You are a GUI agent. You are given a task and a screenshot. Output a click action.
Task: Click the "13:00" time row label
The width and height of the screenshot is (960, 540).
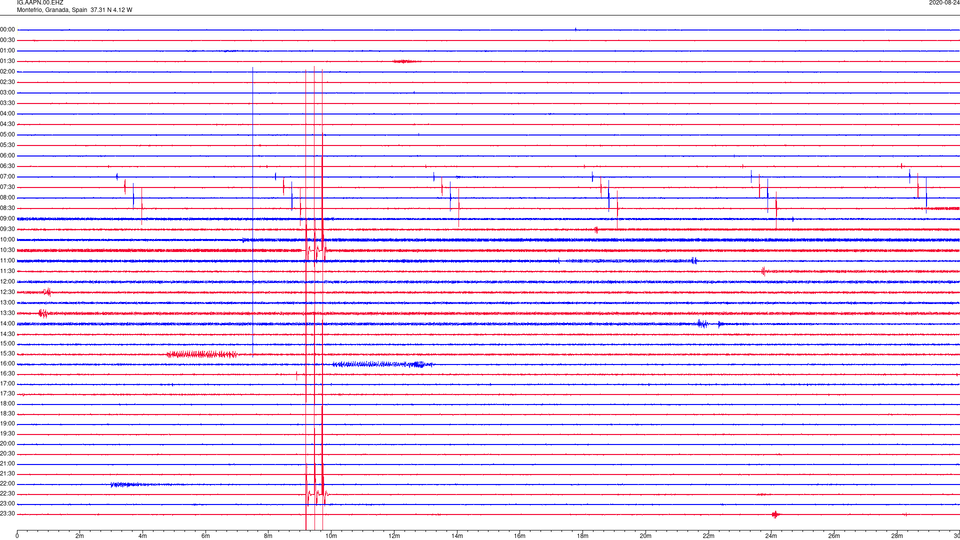click(8, 302)
